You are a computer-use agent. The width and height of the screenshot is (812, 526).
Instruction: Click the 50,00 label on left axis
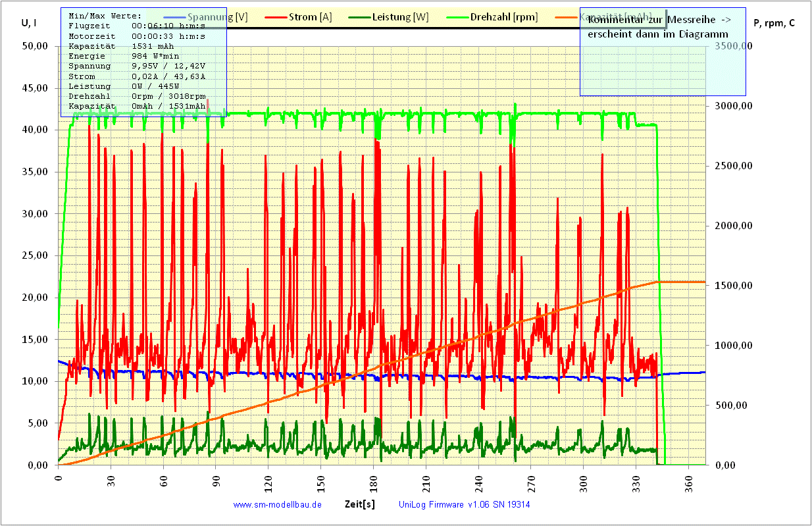pyautogui.click(x=34, y=46)
